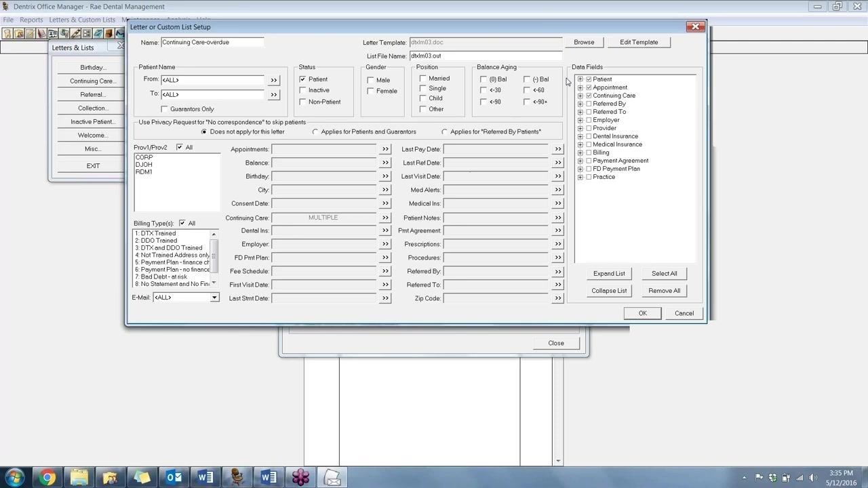Open Birthday range selector arrow

tap(385, 176)
